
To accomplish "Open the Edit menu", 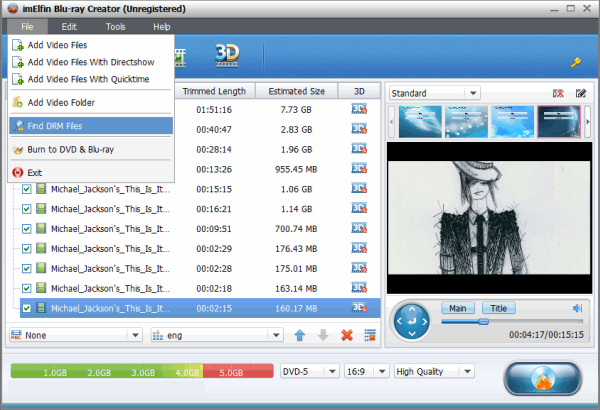I will pyautogui.click(x=69, y=27).
